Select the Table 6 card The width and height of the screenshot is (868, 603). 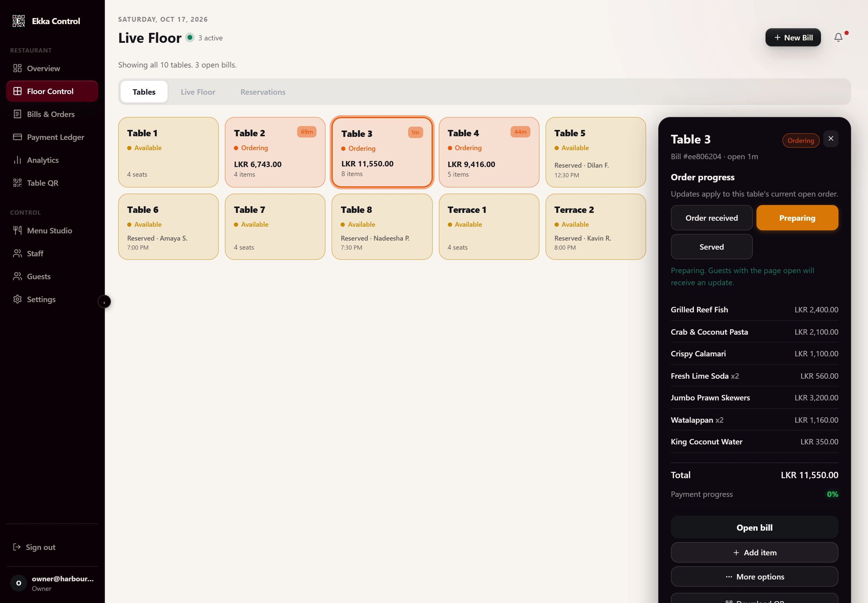tap(168, 227)
